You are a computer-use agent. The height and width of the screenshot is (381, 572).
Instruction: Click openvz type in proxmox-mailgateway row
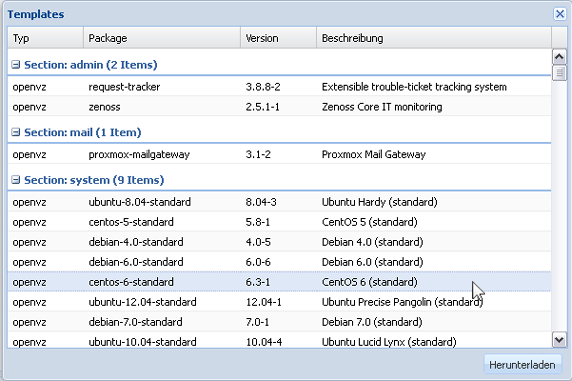click(30, 155)
